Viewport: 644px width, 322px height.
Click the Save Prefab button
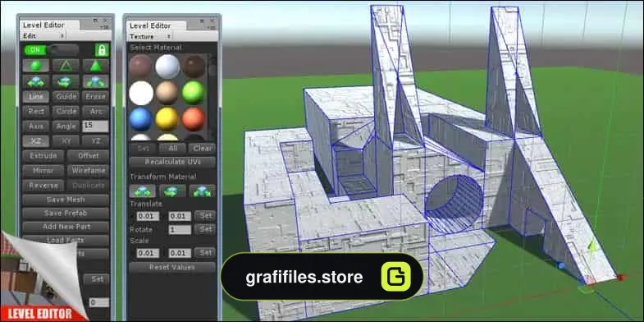click(66, 214)
